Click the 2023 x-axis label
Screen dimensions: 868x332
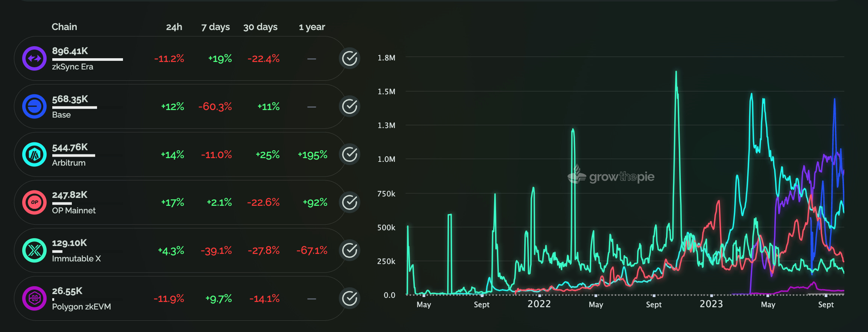click(711, 304)
